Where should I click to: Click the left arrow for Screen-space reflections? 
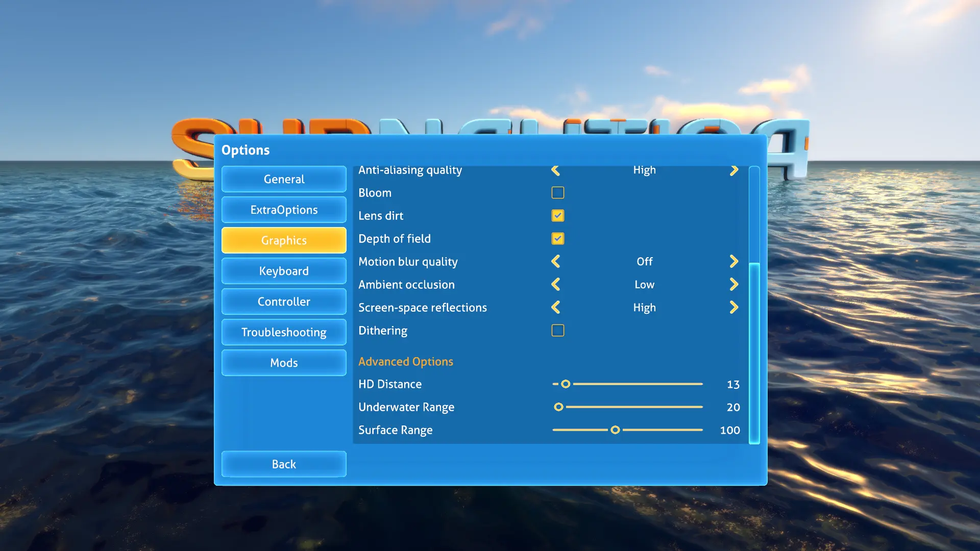click(556, 307)
